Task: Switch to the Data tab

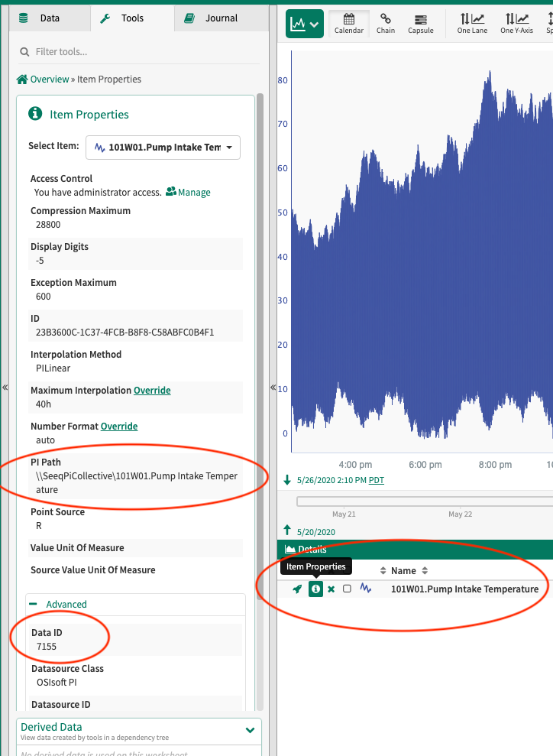Action: click(49, 18)
